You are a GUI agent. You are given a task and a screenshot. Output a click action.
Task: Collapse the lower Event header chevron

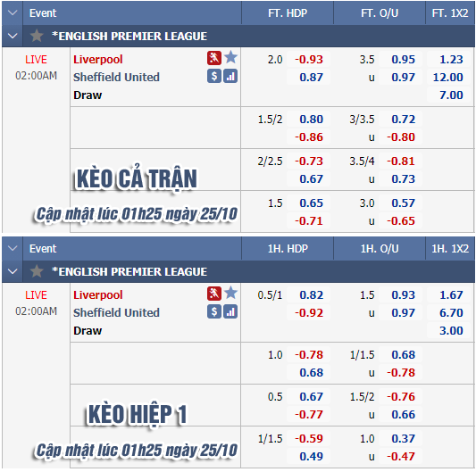[x=13, y=248]
